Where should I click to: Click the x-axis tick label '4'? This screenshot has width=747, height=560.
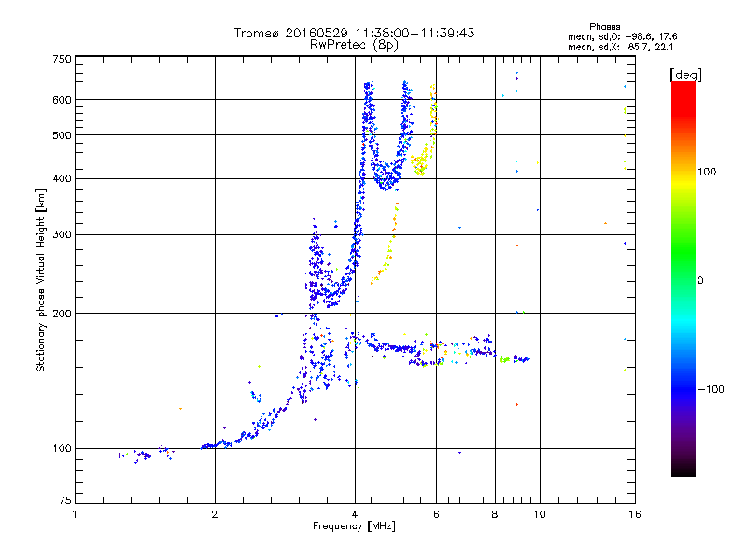click(355, 514)
